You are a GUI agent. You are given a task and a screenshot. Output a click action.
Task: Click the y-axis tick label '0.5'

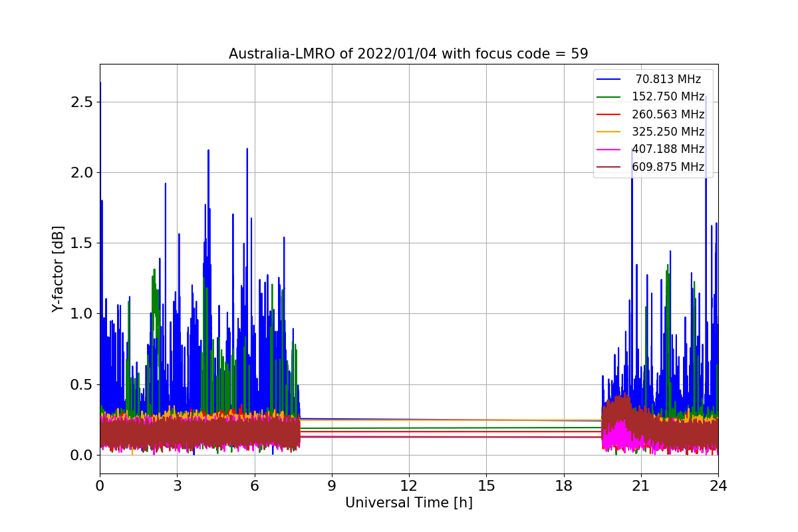pyautogui.click(x=82, y=384)
